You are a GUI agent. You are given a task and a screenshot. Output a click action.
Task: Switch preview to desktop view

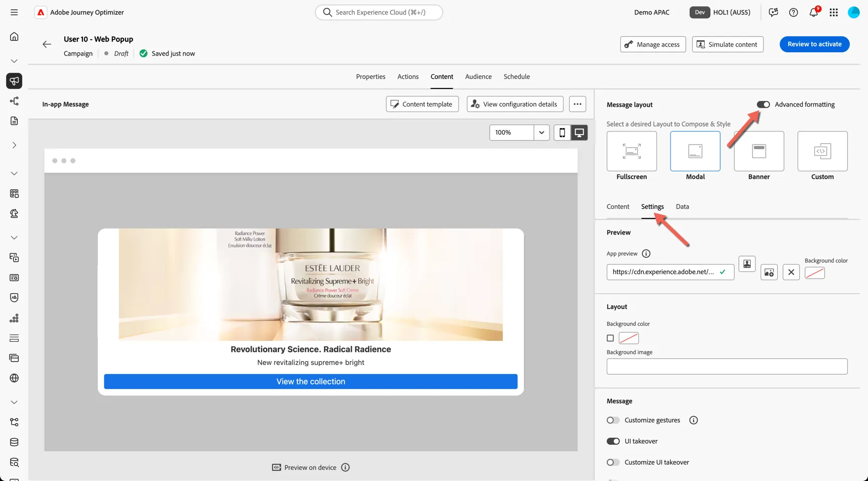pos(579,133)
